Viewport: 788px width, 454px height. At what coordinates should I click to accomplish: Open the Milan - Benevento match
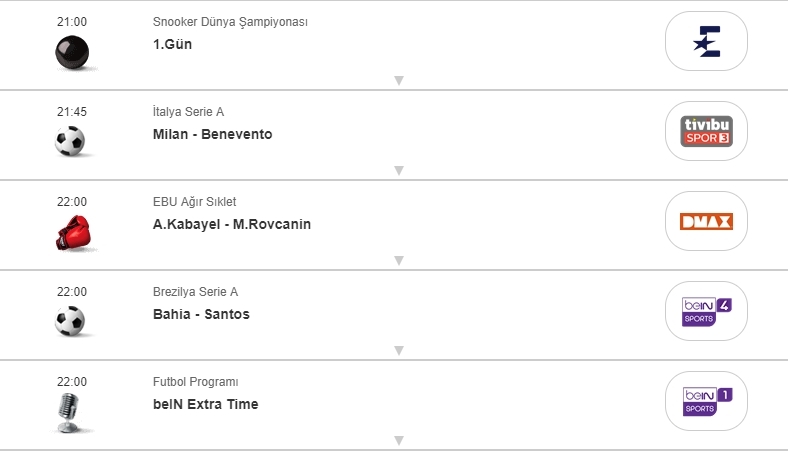pos(212,134)
